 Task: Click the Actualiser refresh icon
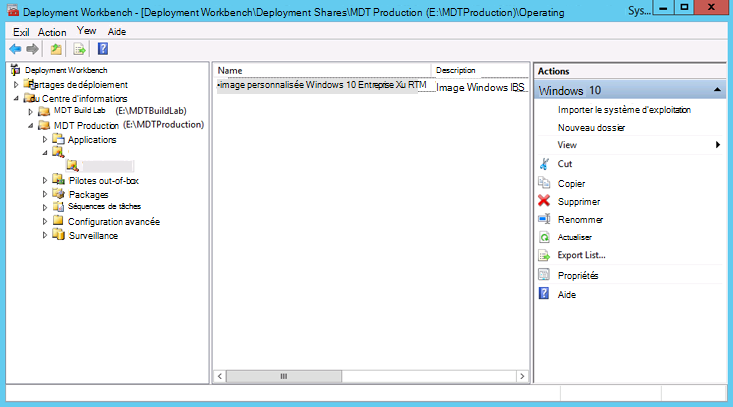click(544, 237)
